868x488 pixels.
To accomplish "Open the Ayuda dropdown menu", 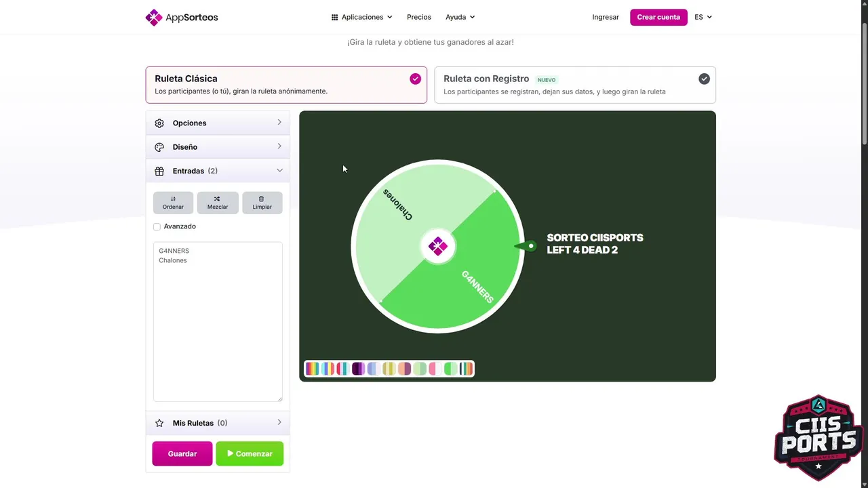I will tap(460, 17).
